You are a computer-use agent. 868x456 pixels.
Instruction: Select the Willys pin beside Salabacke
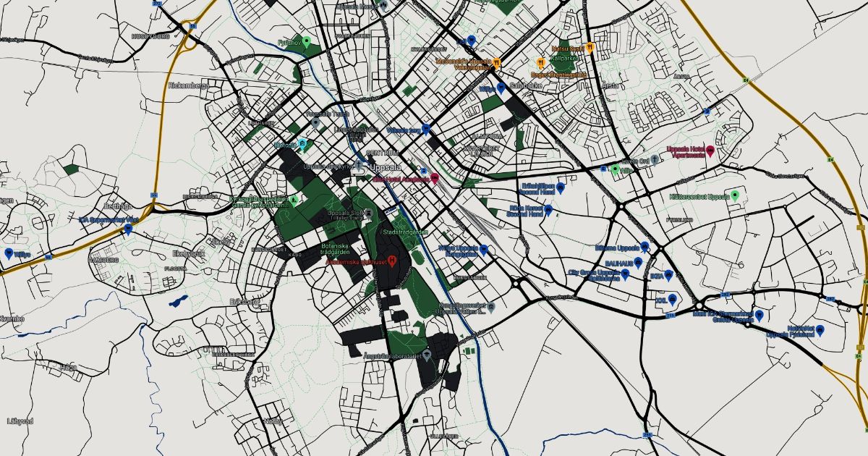(x=501, y=88)
